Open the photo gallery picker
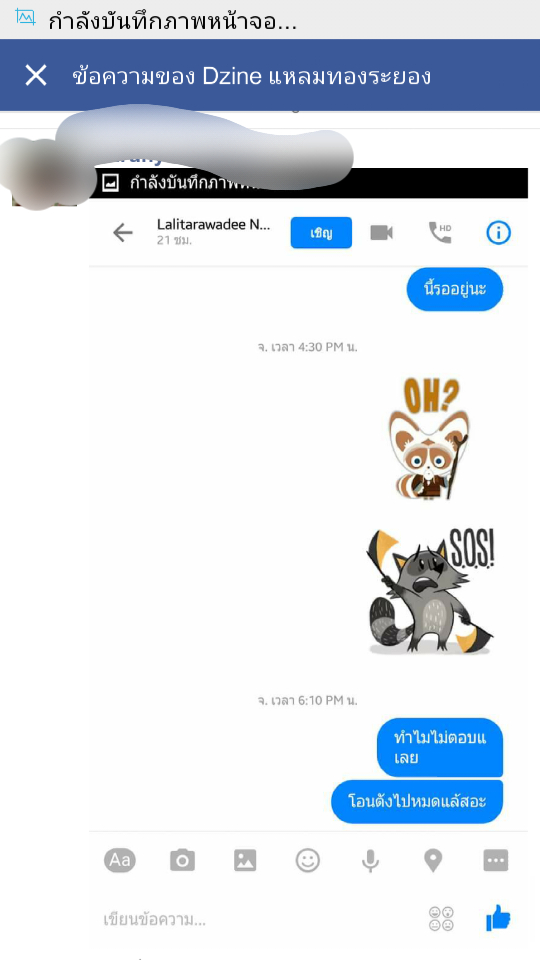The width and height of the screenshot is (540, 960). coord(245,861)
